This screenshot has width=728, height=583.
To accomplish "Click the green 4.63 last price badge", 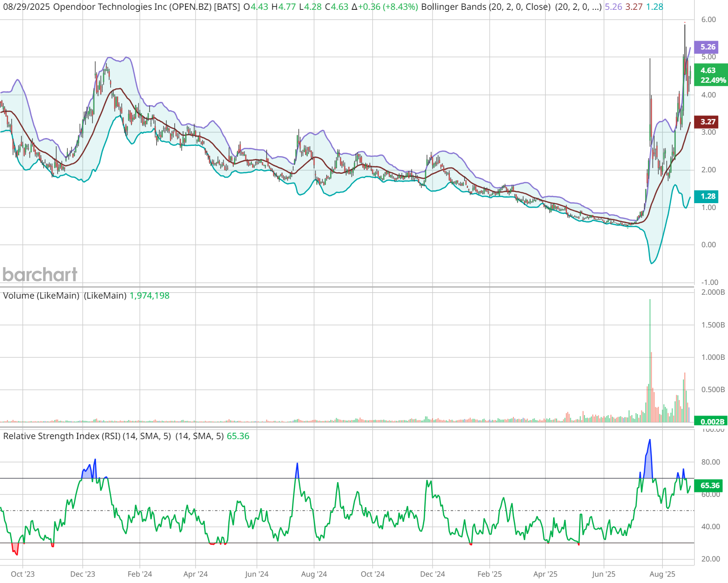I will 708,70.
